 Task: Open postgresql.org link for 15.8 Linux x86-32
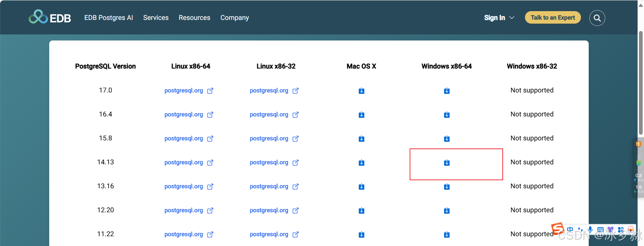point(274,138)
